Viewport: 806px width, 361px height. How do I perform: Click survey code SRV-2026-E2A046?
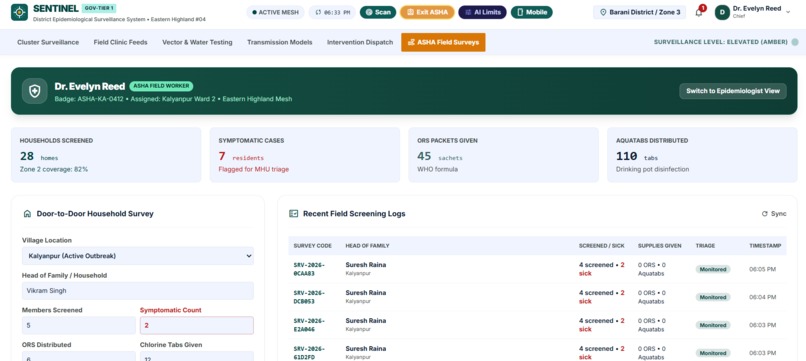[309, 324]
